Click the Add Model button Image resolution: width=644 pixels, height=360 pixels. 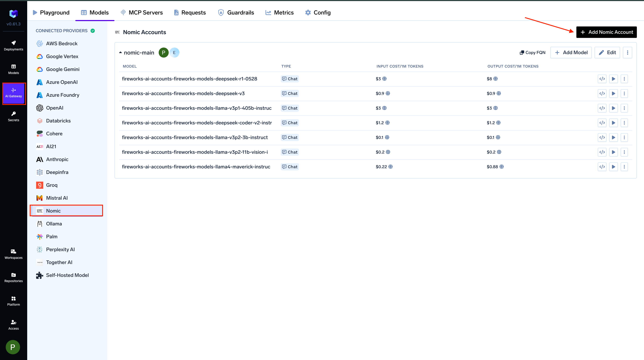[x=571, y=53]
